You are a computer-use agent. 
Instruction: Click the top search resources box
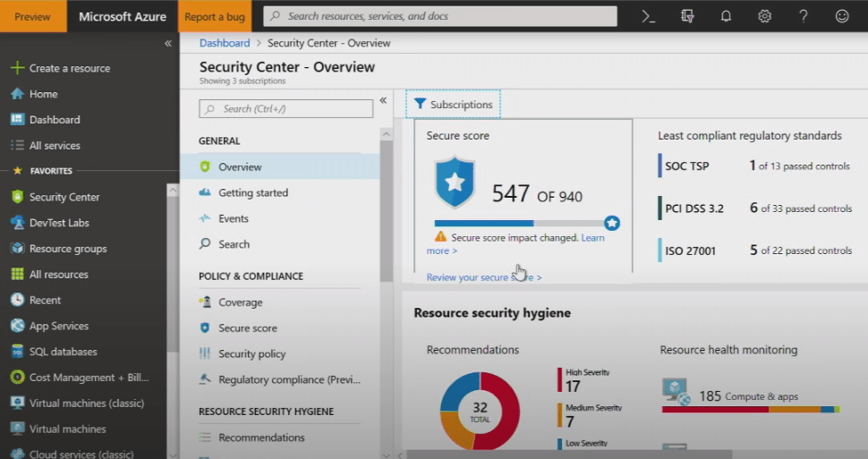(440, 16)
